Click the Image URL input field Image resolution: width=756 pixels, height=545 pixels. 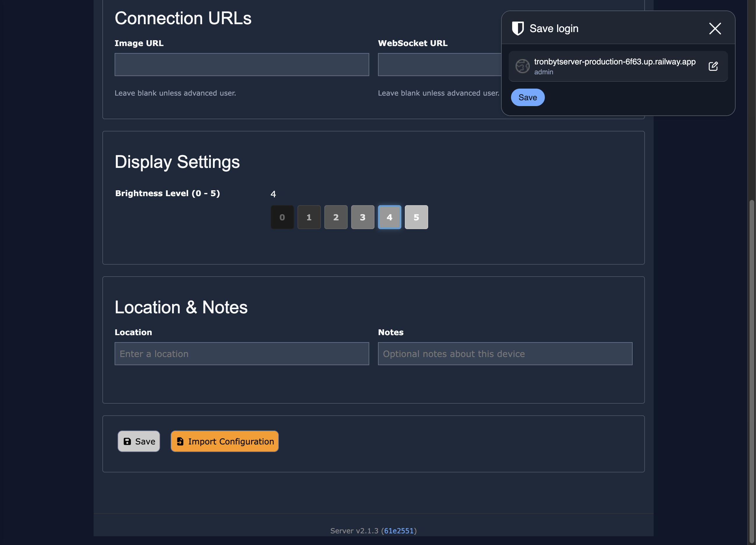[x=242, y=65]
